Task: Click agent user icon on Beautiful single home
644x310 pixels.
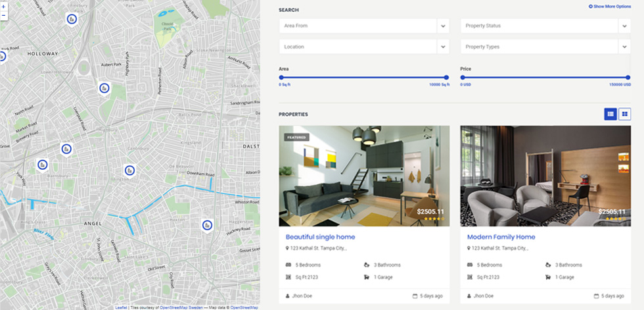Action: coord(288,296)
